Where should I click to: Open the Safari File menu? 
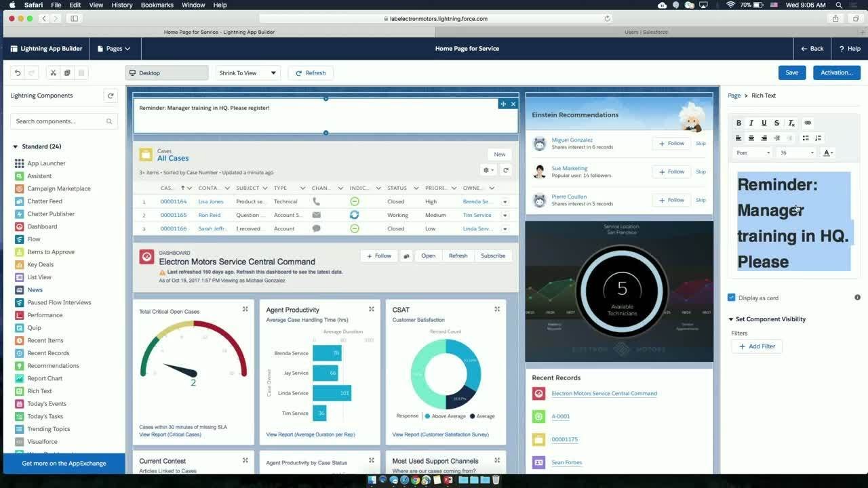(x=56, y=5)
